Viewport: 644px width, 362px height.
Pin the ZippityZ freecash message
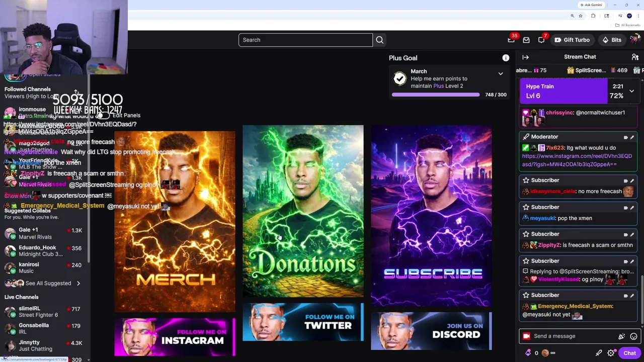632,235
